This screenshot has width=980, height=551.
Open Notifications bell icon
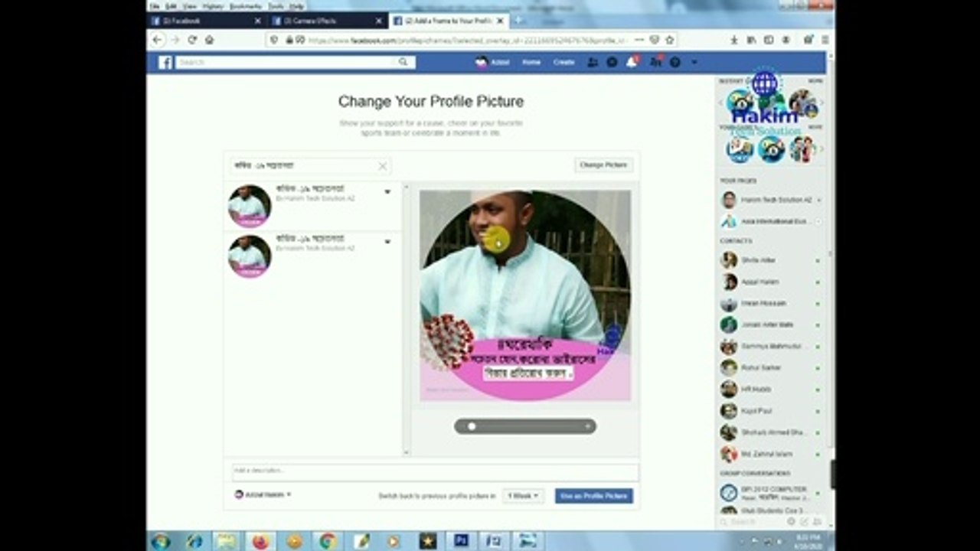coord(632,63)
